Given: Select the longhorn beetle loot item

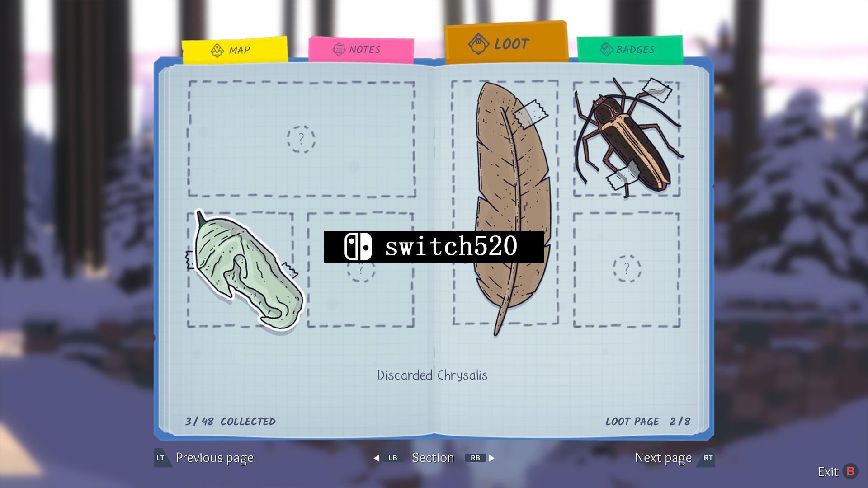Looking at the screenshot, I should tap(628, 138).
